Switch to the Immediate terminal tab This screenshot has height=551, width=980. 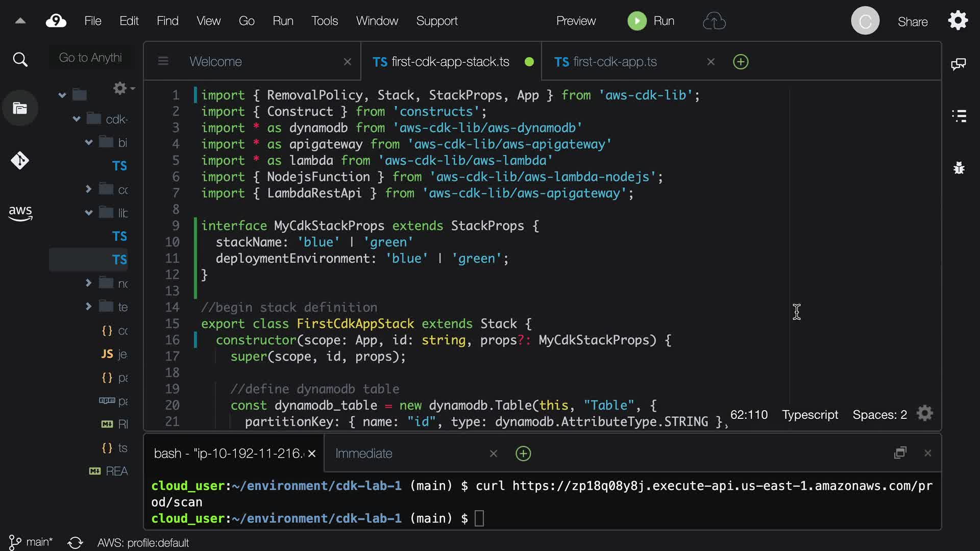[x=364, y=453]
